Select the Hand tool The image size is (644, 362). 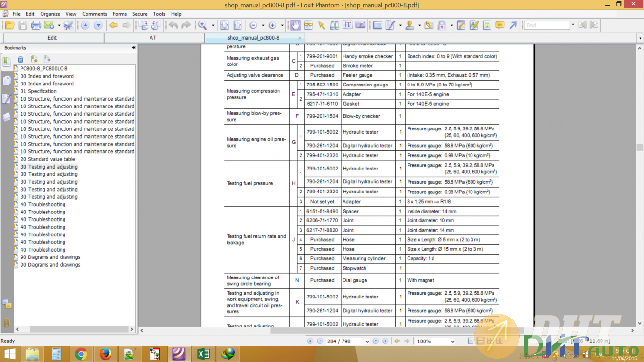295,25
